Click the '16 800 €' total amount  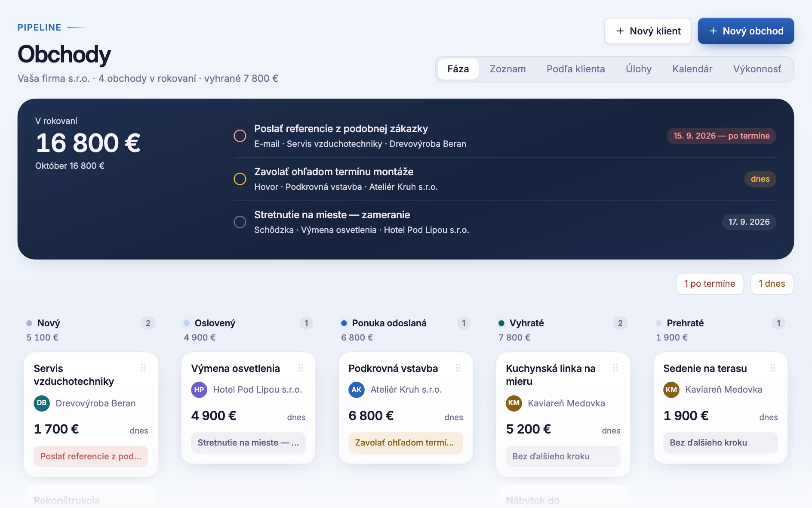(88, 143)
